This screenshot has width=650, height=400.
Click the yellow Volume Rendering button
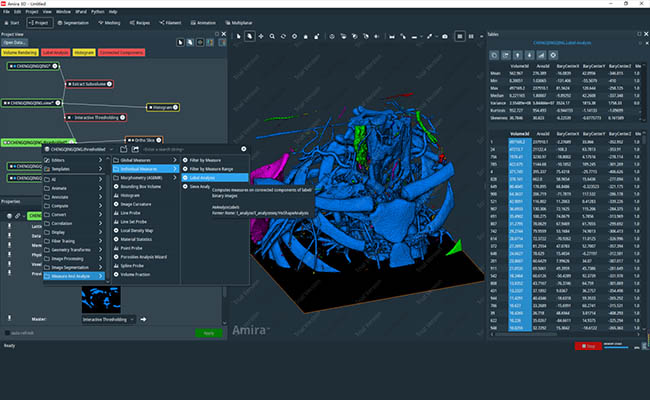pyautogui.click(x=19, y=53)
